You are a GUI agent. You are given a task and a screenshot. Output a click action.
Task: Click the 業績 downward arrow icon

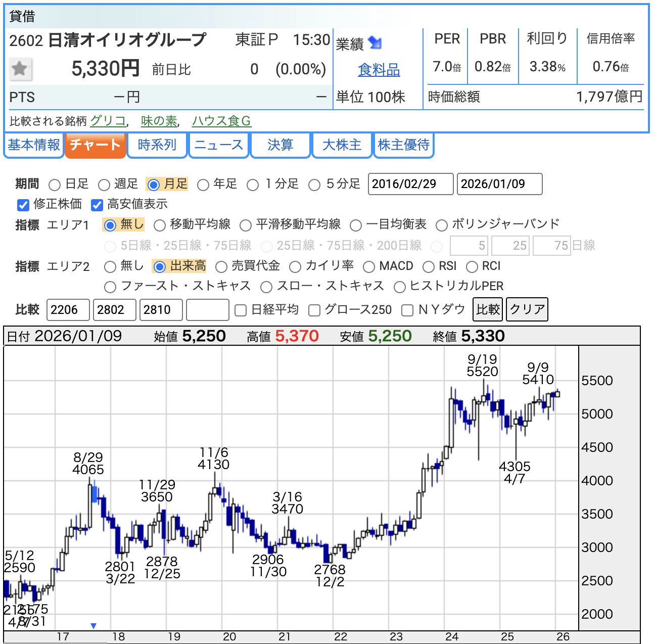(375, 43)
